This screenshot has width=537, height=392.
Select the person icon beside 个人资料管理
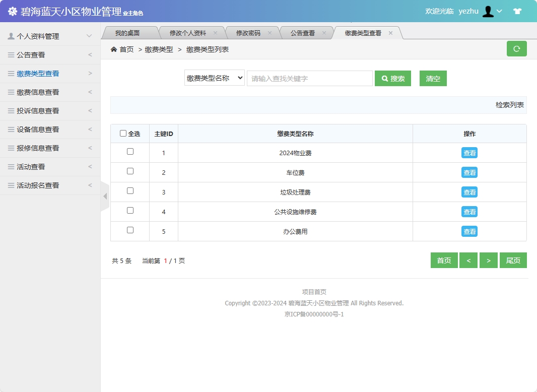(11, 36)
